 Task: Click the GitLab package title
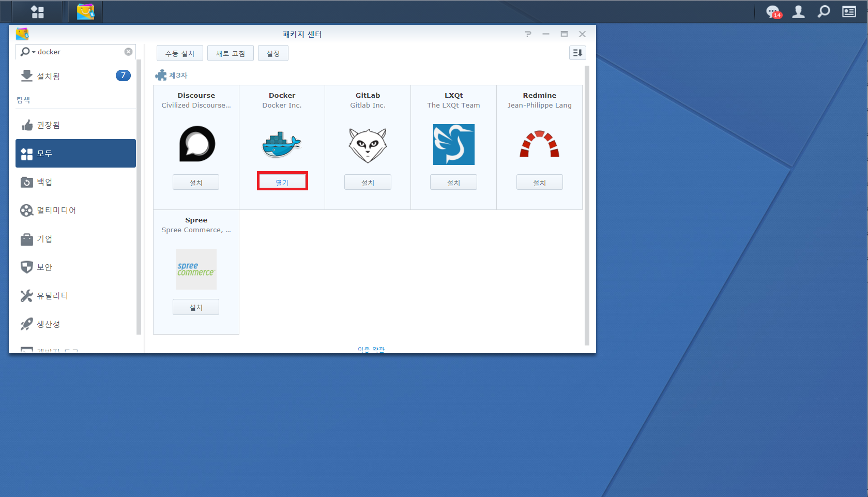368,95
